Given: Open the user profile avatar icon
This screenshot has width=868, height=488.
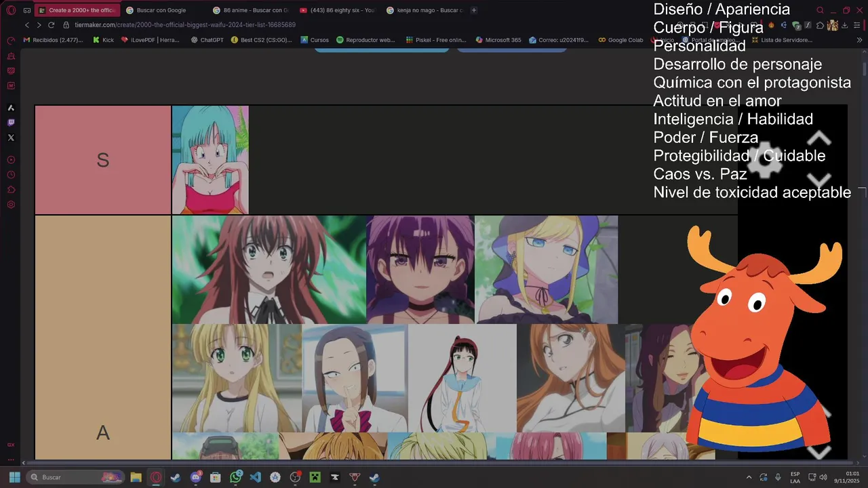Looking at the screenshot, I should click(833, 25).
